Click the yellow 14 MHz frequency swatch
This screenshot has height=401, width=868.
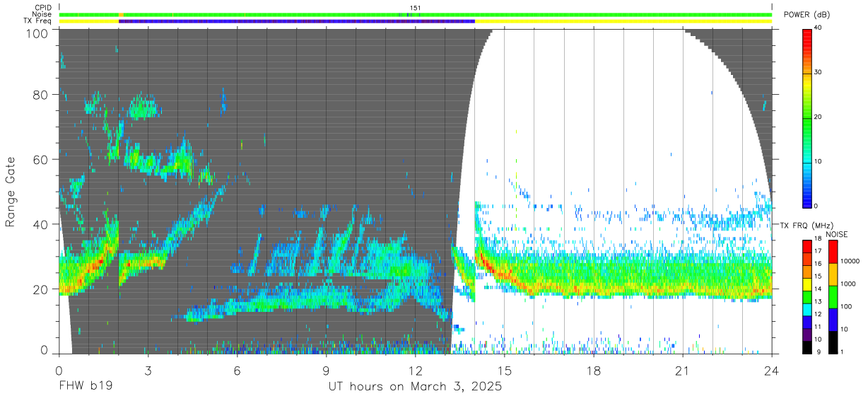(x=808, y=285)
